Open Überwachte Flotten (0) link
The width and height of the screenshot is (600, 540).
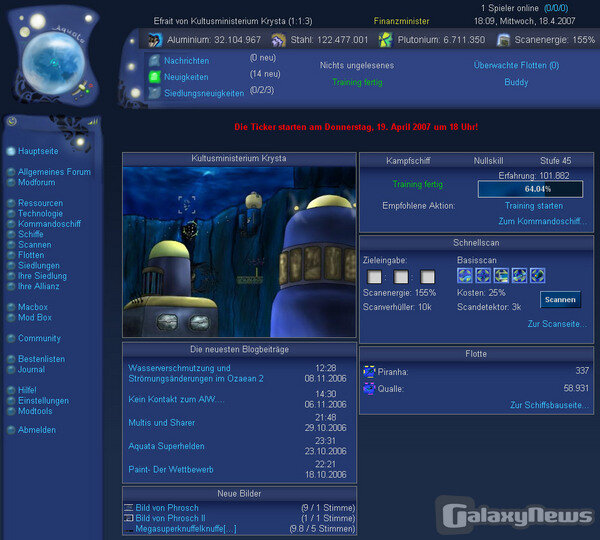pos(516,65)
